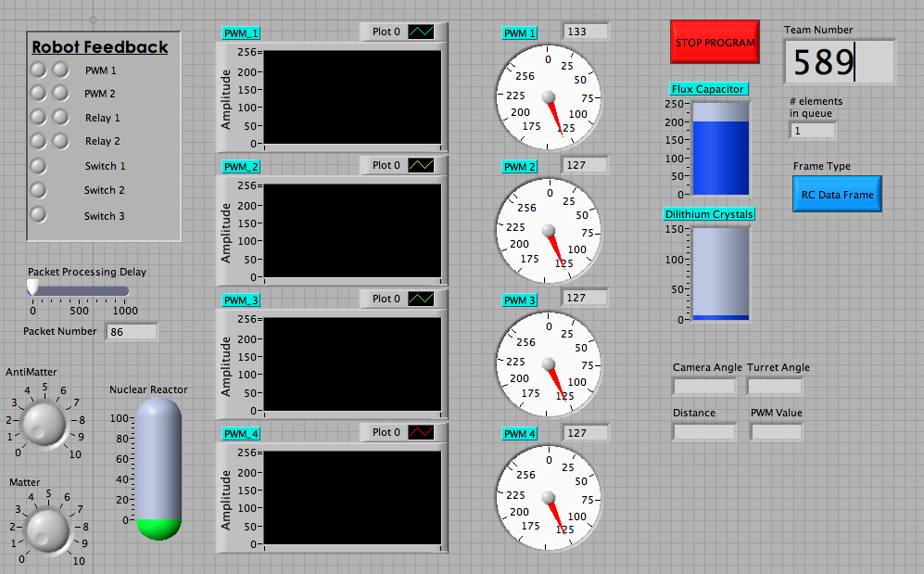Toggle the first PWM 2 feedback LED
924x574 pixels.
click(38, 93)
